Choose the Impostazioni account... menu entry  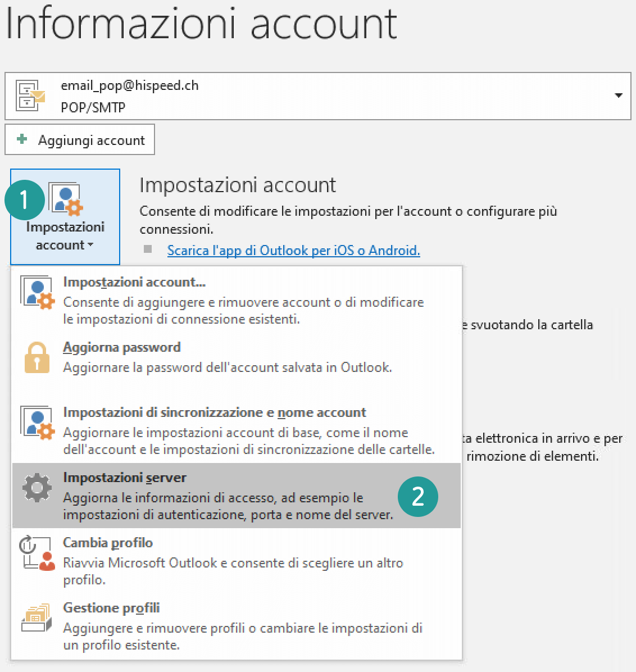(x=236, y=300)
